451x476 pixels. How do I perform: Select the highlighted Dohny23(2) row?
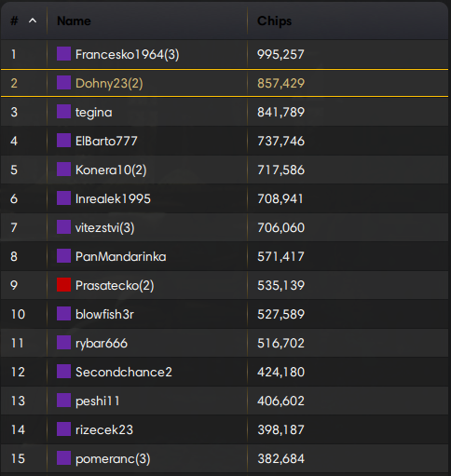click(x=225, y=83)
